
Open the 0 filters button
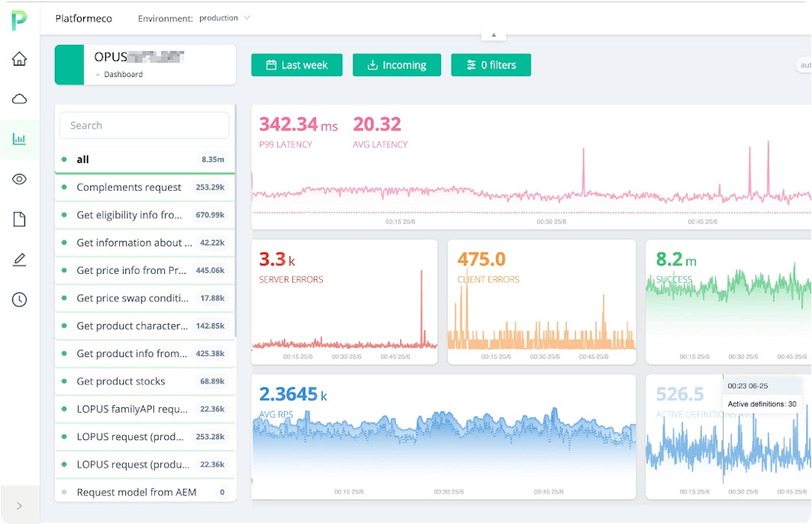(x=491, y=65)
